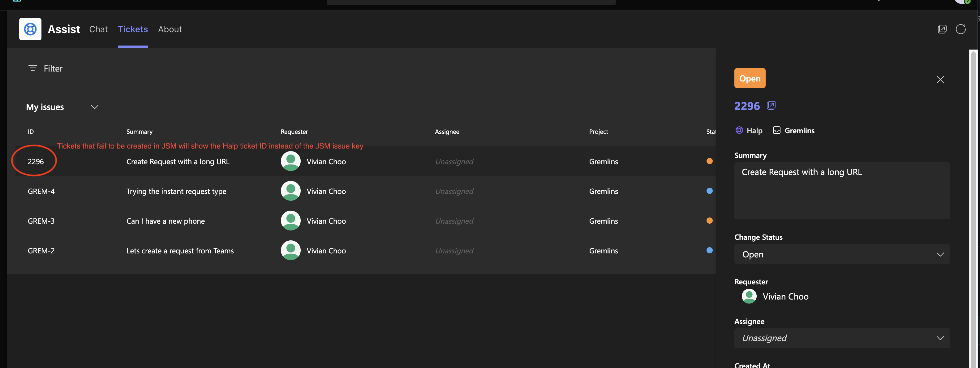The image size is (980, 368).
Task: Click the orange status dot for GREM-3
Action: [x=709, y=221]
